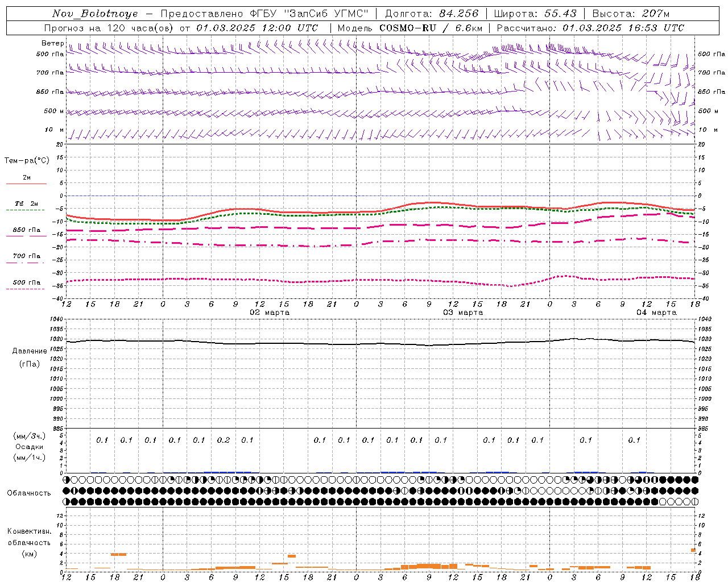Click the (км) unit under convective cloud label
The width and height of the screenshot is (728, 582).
pos(29,554)
